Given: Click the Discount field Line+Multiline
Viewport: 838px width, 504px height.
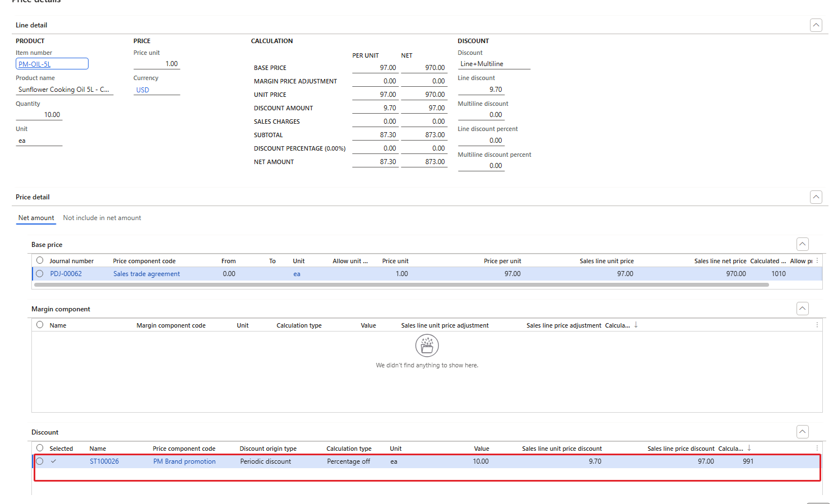Looking at the screenshot, I should [494, 64].
